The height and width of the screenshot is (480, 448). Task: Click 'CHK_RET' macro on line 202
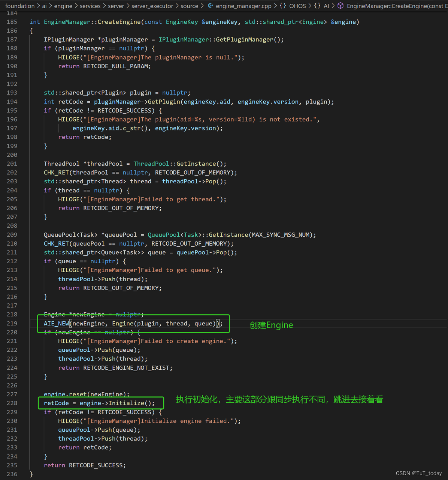tap(56, 172)
